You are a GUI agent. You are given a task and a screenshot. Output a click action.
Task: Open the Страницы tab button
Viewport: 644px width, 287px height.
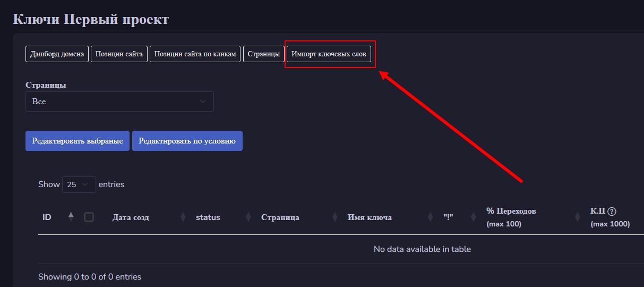pos(263,54)
